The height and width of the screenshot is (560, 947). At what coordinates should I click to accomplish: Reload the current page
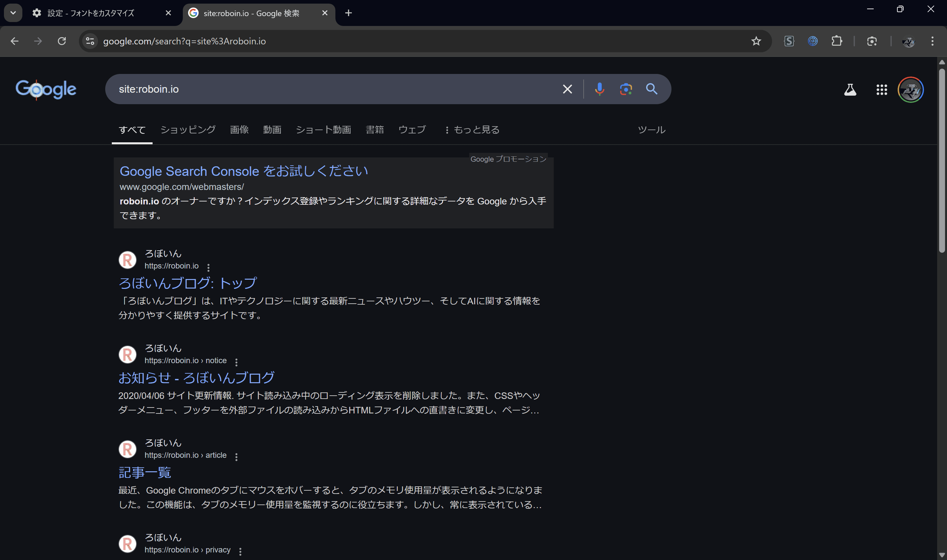(62, 41)
